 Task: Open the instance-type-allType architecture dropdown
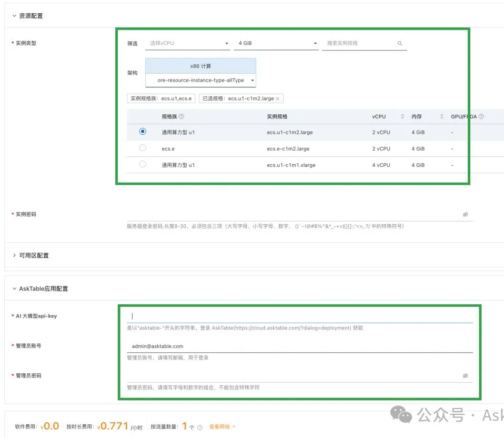[x=252, y=81]
